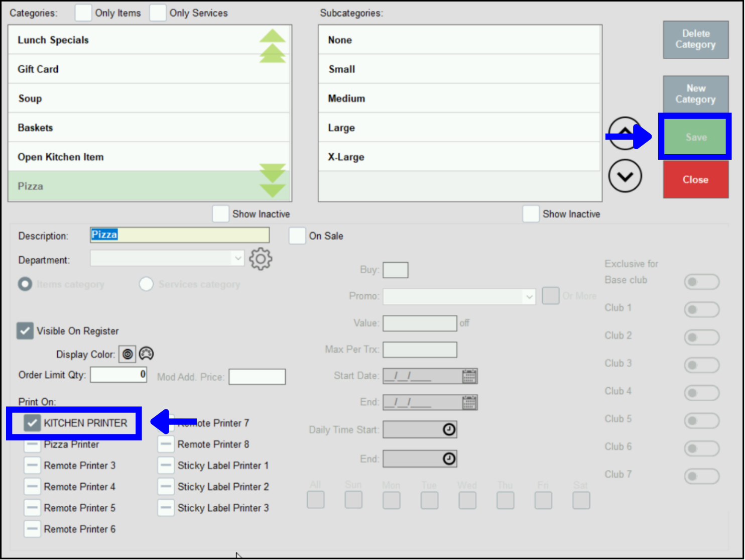Uncheck the KITCHEN PRINTER checkbox
The image size is (745, 560).
pyautogui.click(x=32, y=423)
